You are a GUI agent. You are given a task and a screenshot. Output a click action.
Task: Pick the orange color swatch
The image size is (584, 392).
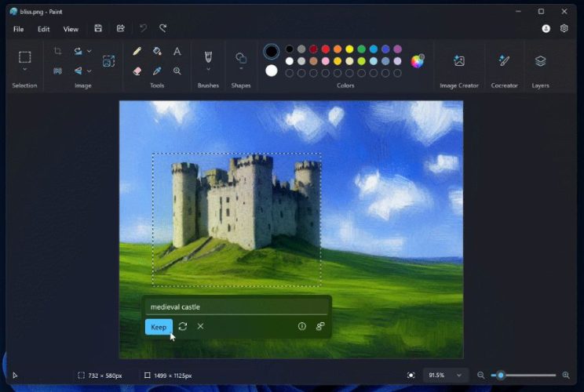tap(338, 49)
